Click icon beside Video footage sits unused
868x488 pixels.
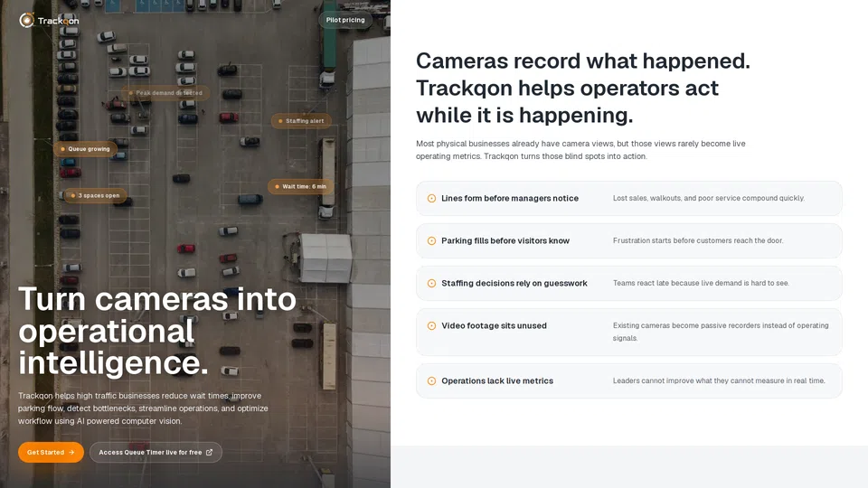pos(432,326)
